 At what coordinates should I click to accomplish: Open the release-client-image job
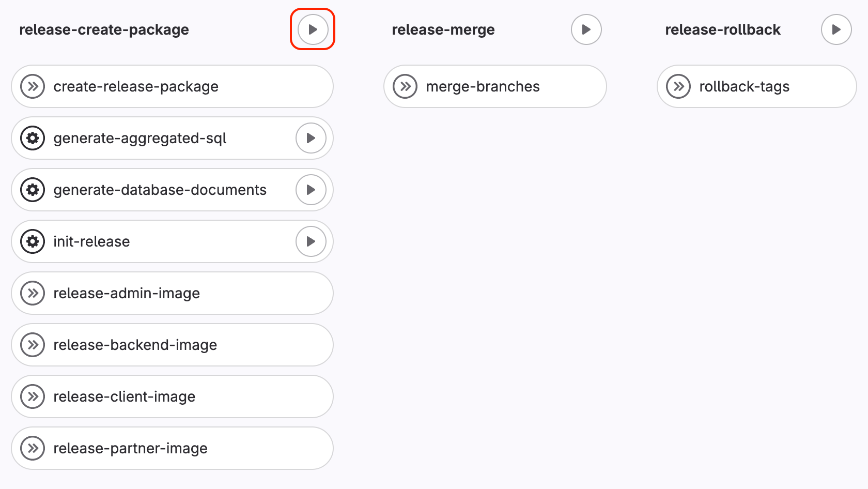[x=124, y=396]
